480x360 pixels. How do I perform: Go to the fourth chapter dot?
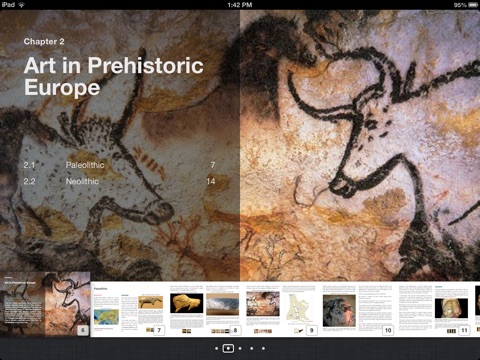pyautogui.click(x=251, y=348)
